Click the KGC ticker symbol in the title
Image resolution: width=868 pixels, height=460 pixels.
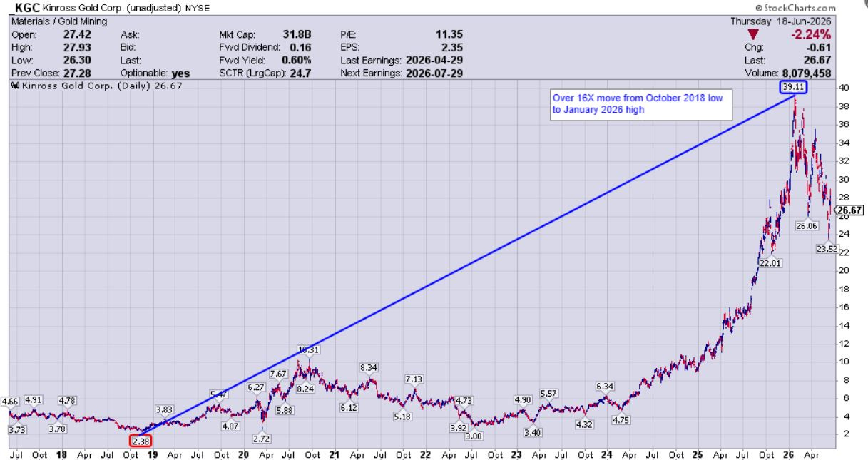(x=27, y=9)
